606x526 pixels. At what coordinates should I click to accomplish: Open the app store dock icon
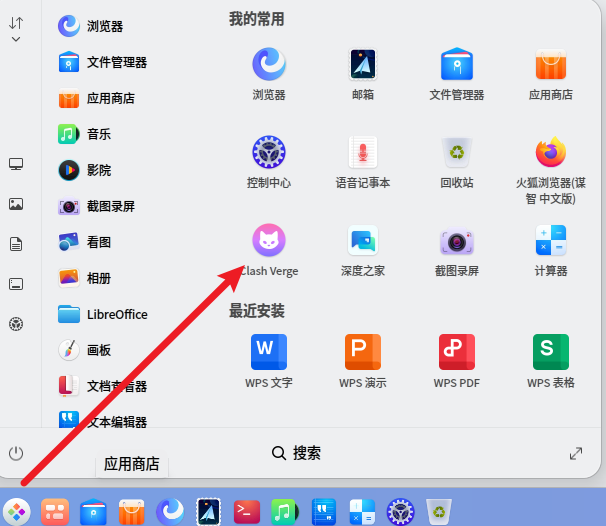tap(131, 512)
